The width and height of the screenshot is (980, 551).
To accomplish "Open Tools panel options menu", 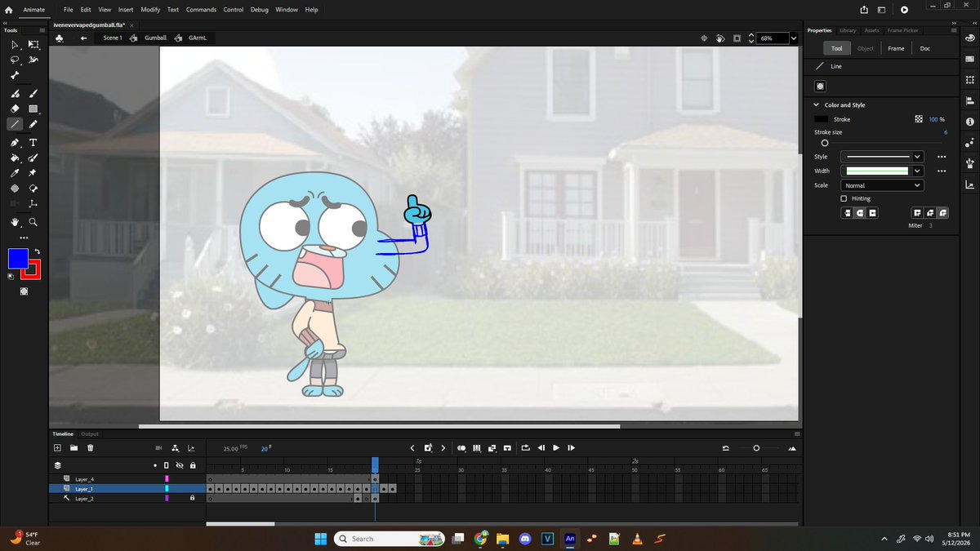I will (44, 30).
